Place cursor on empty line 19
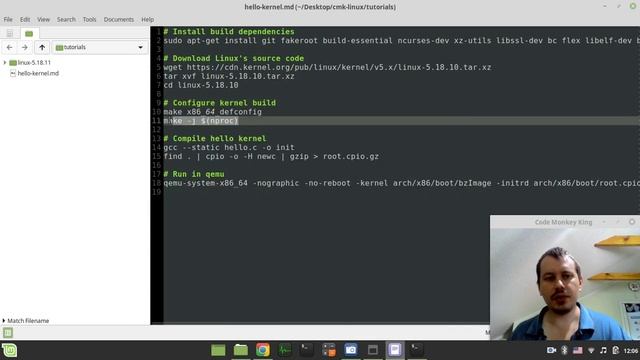The height and width of the screenshot is (360, 640). pos(401,192)
